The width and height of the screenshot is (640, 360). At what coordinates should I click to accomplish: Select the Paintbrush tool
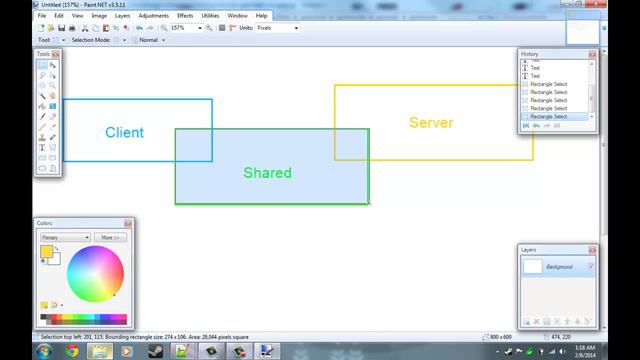(42, 117)
